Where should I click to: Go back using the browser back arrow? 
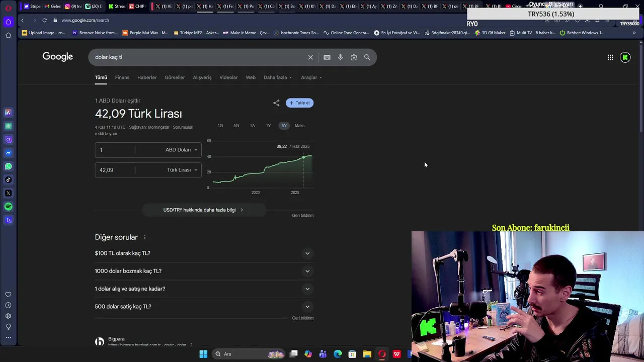click(23, 20)
